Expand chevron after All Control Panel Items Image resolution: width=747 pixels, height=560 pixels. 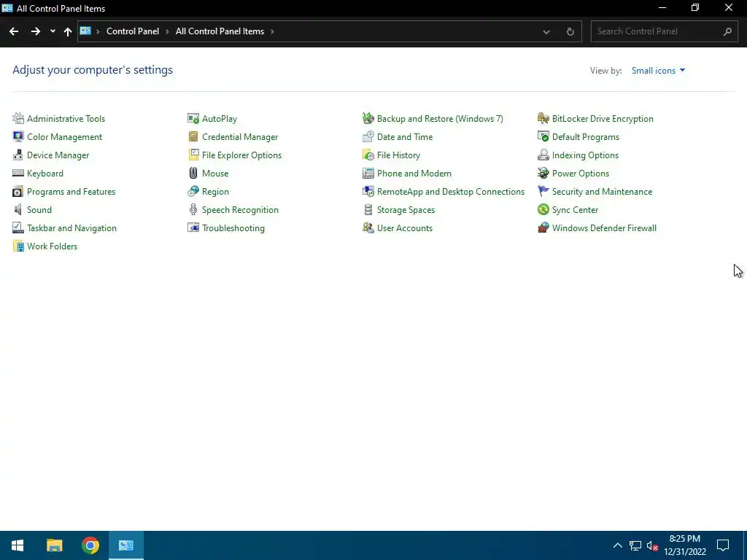(x=272, y=31)
